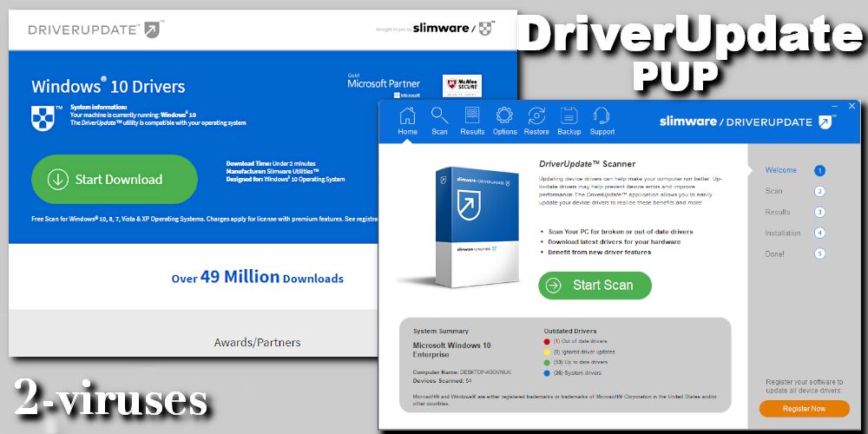Screen dimensions: 868x434
Task: Click the blue System drivers indicator
Action: pos(548,373)
